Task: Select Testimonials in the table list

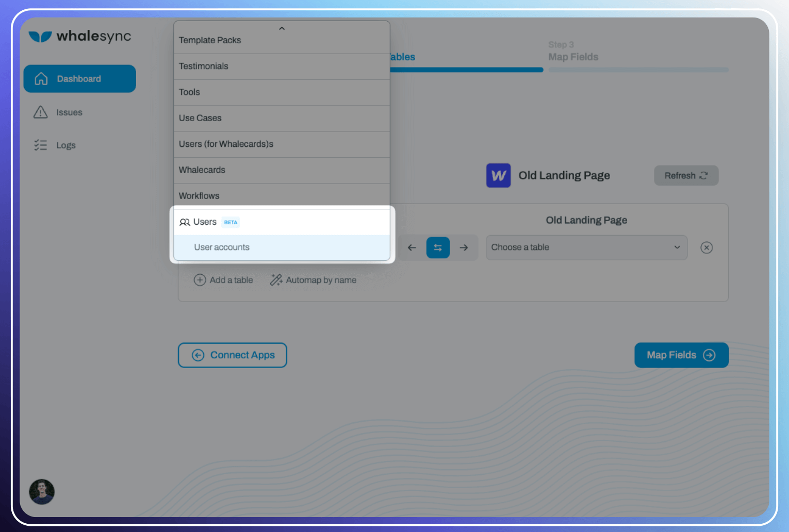Action: point(203,66)
